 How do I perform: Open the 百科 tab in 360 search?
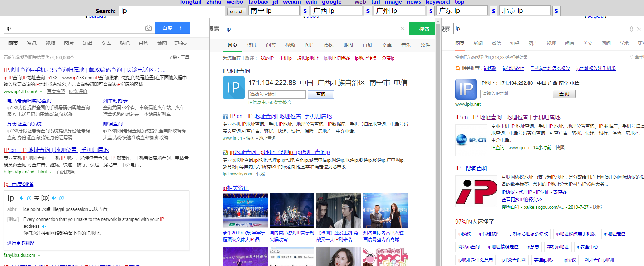(x=368, y=45)
